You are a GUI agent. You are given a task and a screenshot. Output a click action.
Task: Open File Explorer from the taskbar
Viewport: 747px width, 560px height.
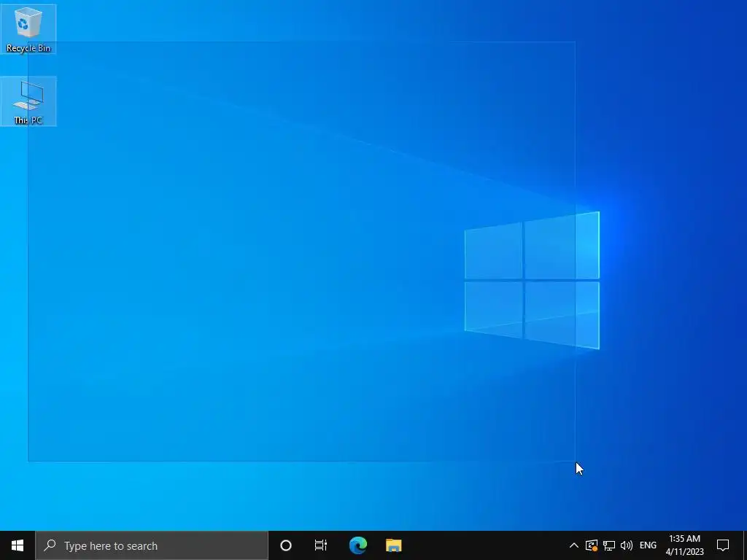tap(393, 545)
